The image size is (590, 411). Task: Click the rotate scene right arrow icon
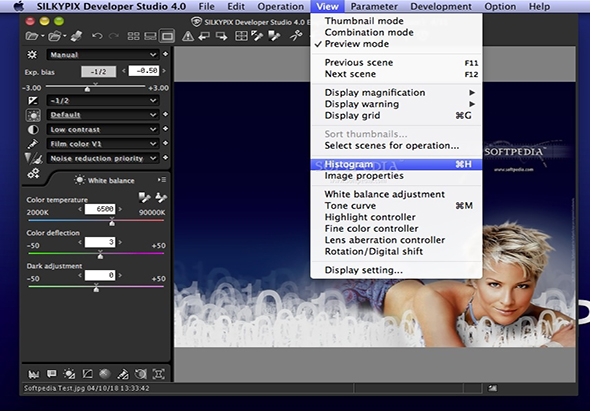[x=221, y=36]
